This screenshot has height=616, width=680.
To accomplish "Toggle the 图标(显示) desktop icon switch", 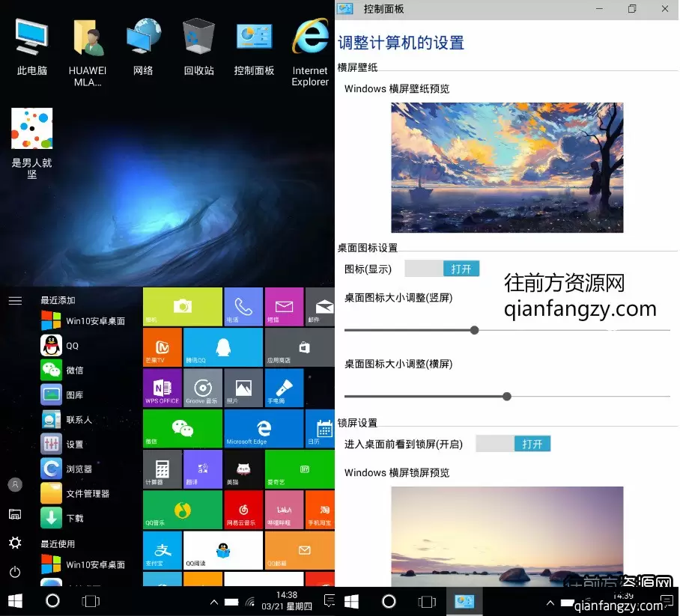I will [x=442, y=269].
